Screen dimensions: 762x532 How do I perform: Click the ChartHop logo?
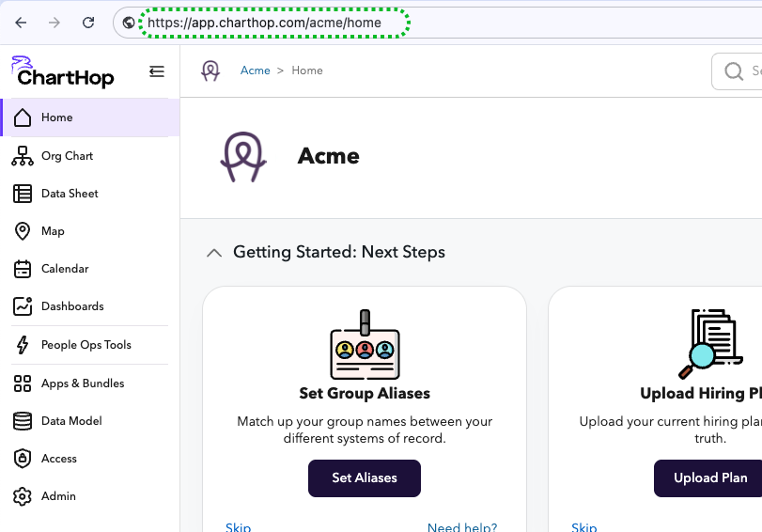click(63, 72)
